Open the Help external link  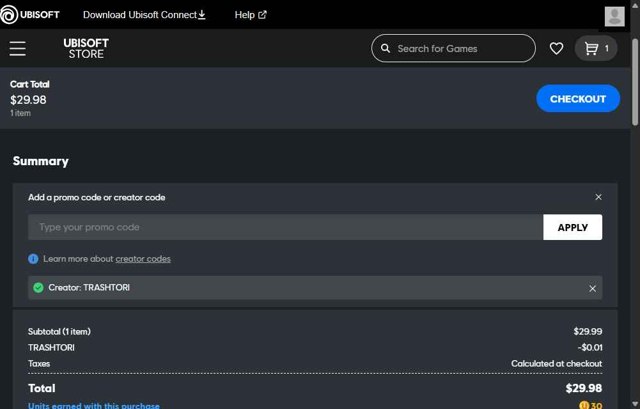(x=251, y=15)
